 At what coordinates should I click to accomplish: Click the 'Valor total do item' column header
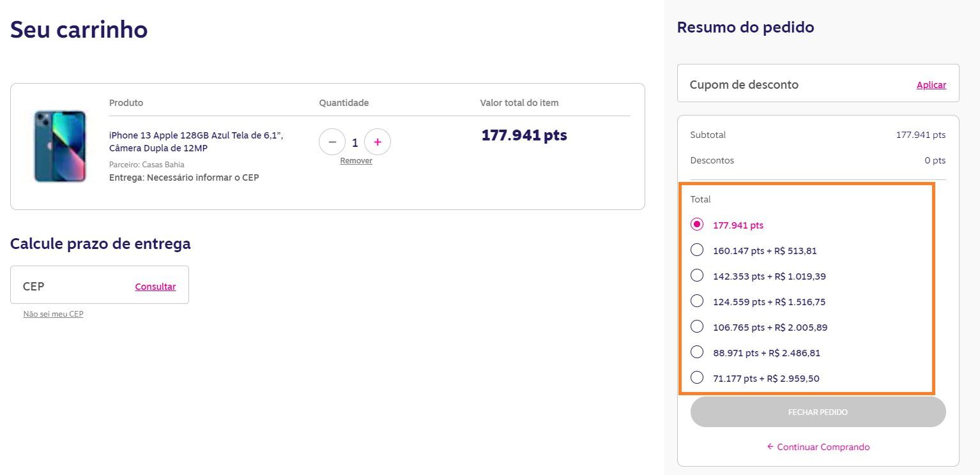519,103
